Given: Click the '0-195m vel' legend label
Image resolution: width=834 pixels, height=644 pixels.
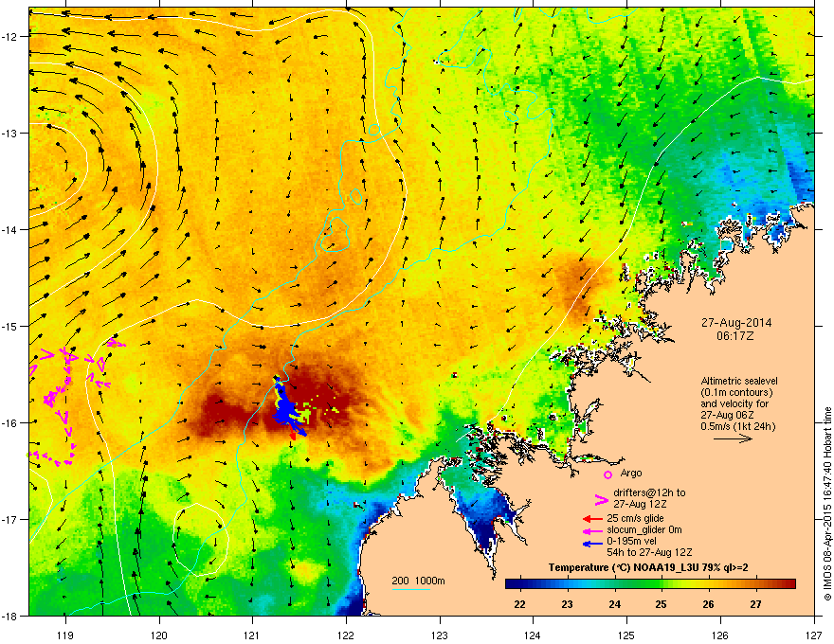Looking at the screenshot, I should point(632,542).
